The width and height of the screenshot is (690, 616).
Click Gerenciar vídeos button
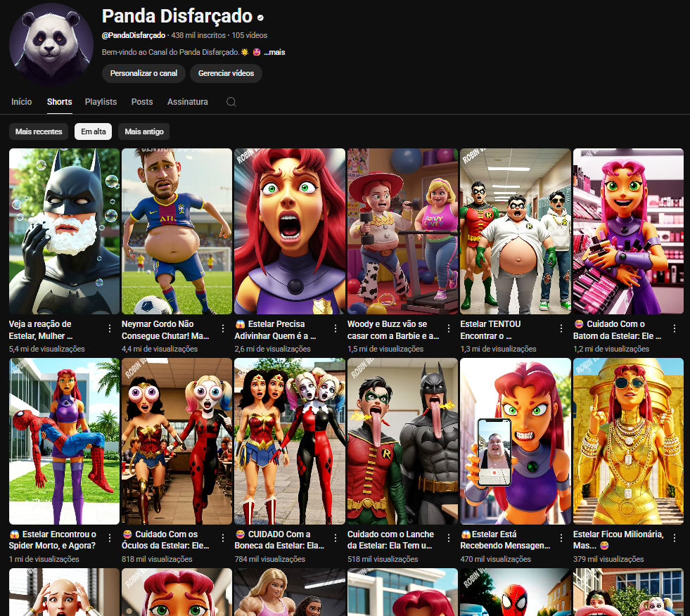point(226,73)
